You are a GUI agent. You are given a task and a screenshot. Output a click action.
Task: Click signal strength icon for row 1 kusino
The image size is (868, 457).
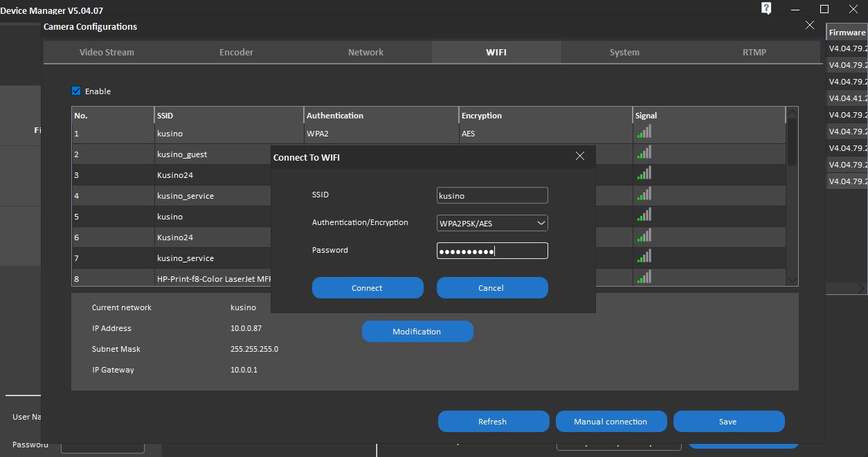pyautogui.click(x=644, y=132)
